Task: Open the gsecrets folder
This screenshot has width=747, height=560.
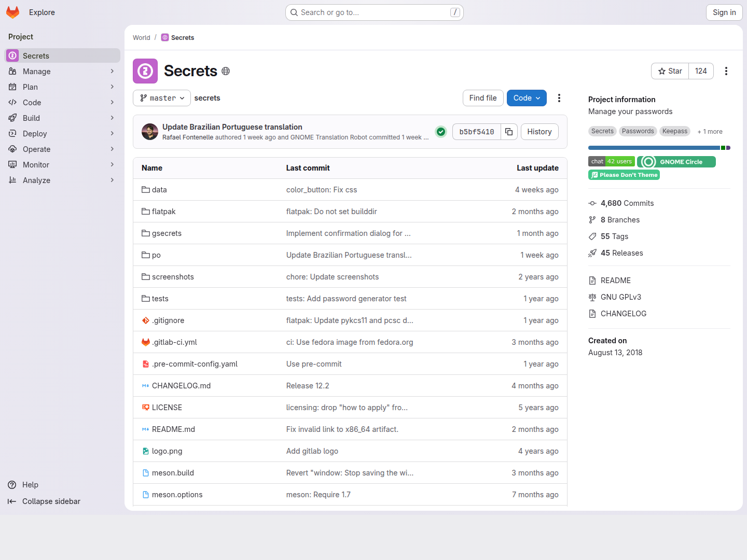Action: (167, 233)
